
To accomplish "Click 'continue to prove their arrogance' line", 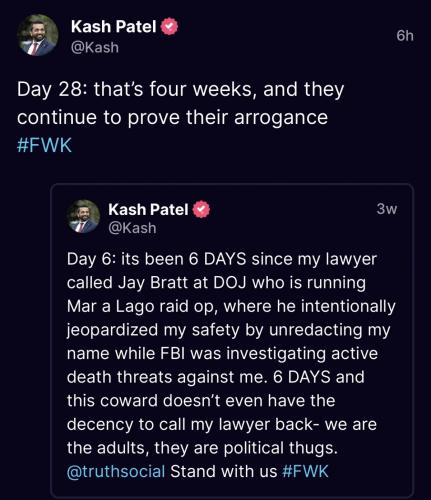I will [172, 117].
